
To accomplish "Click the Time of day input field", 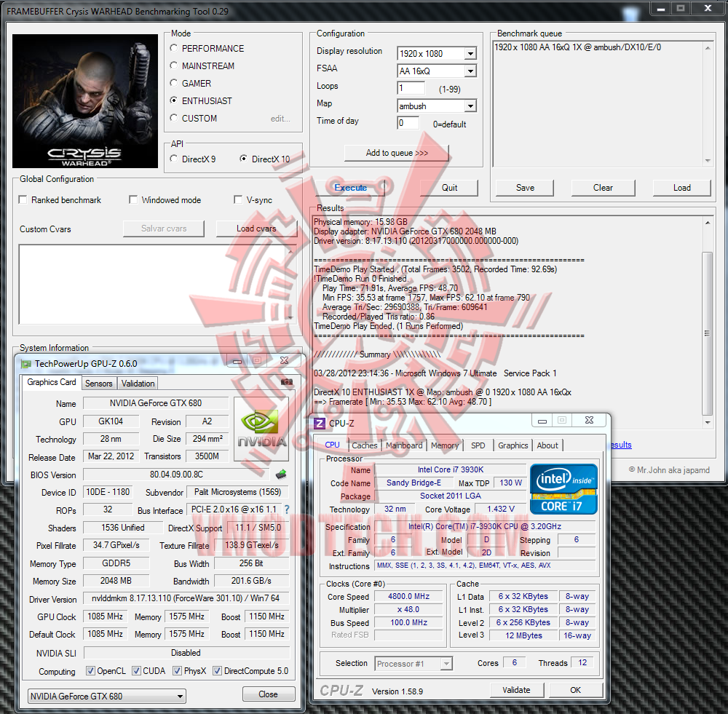I will pos(408,123).
